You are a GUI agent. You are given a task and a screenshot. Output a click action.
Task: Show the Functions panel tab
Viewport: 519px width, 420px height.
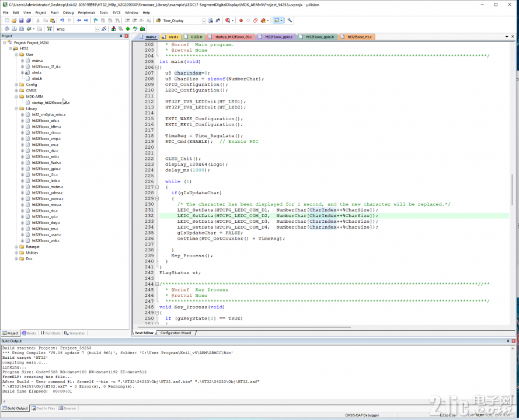click(51, 333)
